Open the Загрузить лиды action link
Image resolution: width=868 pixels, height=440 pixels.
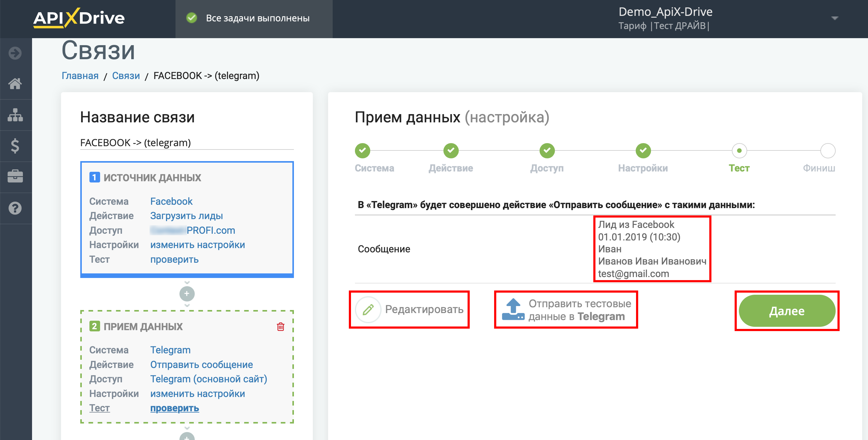pos(186,216)
